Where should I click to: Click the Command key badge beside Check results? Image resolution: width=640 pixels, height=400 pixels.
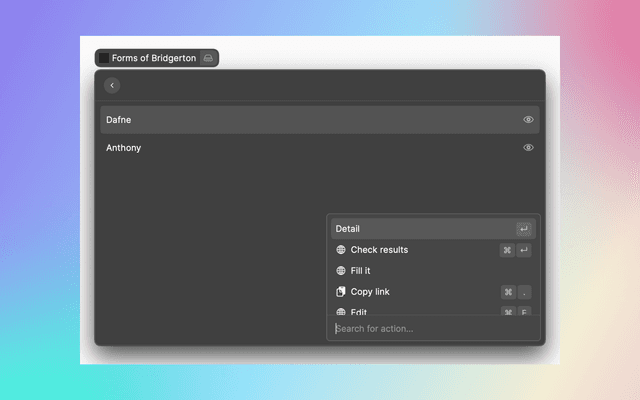(x=507, y=250)
